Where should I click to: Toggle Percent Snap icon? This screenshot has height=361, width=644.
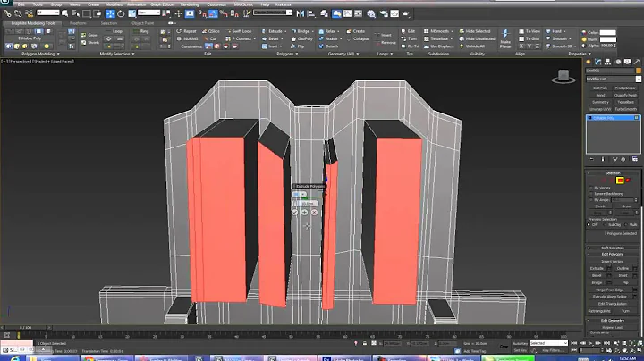[224, 13]
